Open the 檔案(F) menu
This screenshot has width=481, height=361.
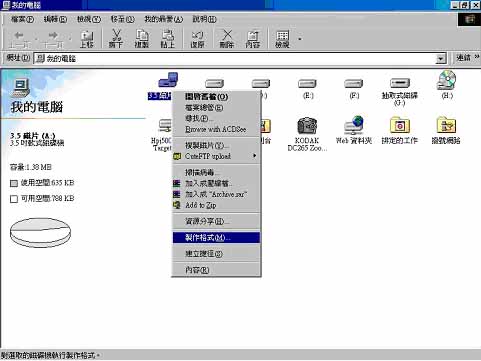click(x=22, y=19)
